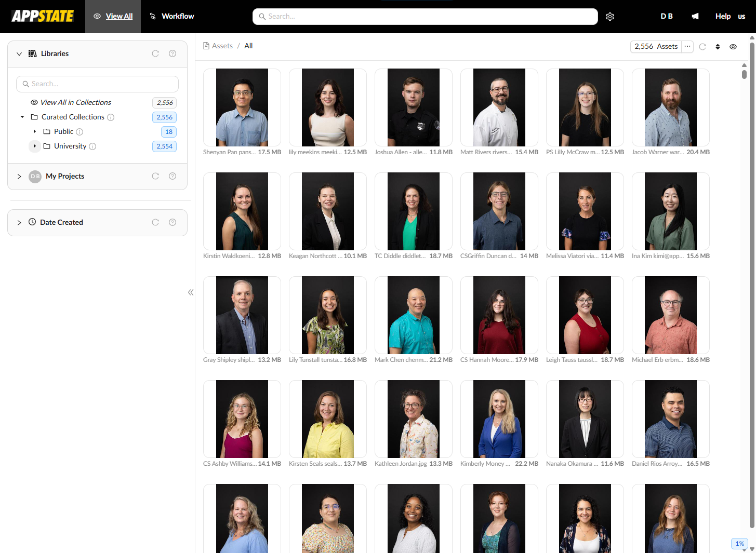Open Mark Chen portrait thumbnail

[414, 315]
